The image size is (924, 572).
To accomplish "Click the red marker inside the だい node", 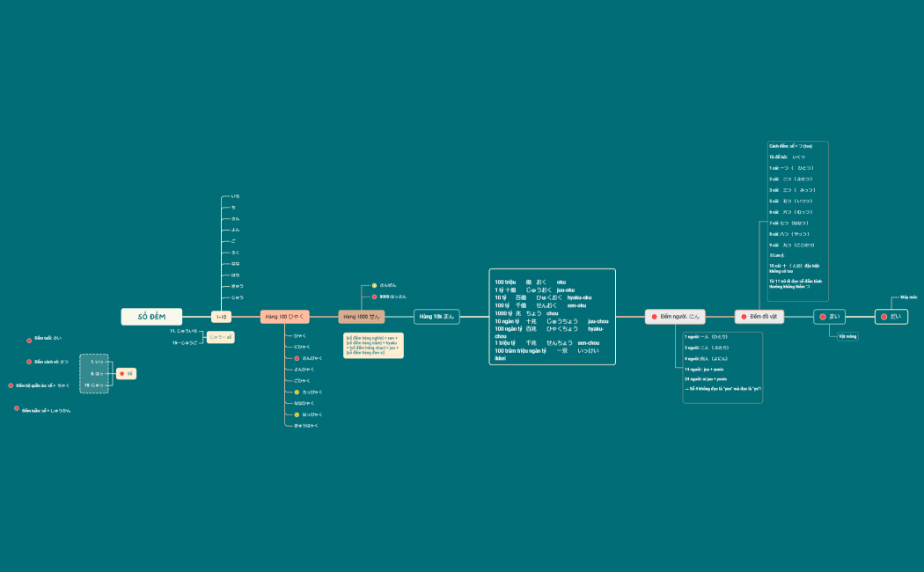I will (x=884, y=317).
